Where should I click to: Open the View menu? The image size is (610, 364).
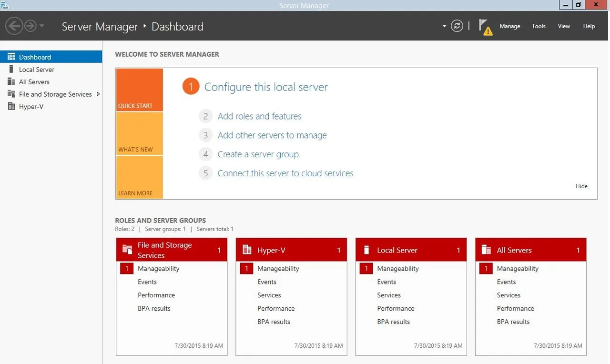[564, 26]
